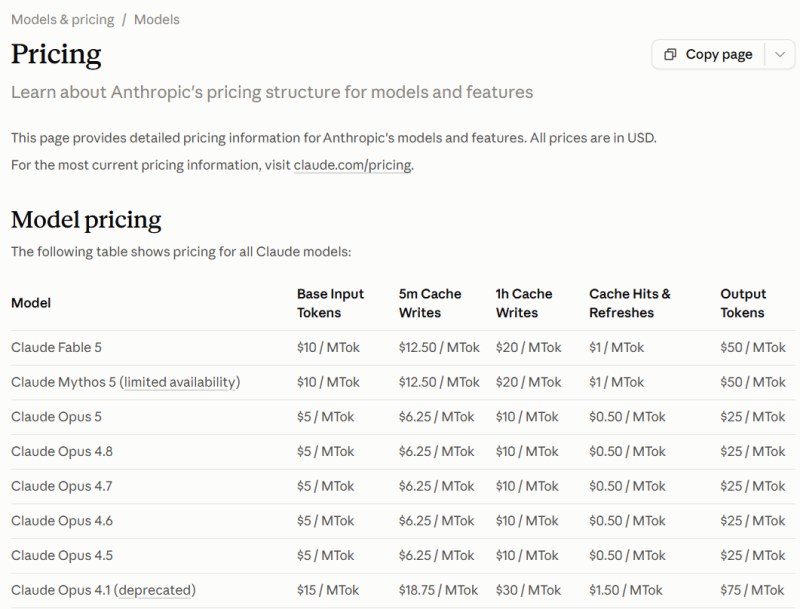Open the deprecated link for Opus 4.1
The width and height of the screenshot is (800, 609).
tap(155, 590)
